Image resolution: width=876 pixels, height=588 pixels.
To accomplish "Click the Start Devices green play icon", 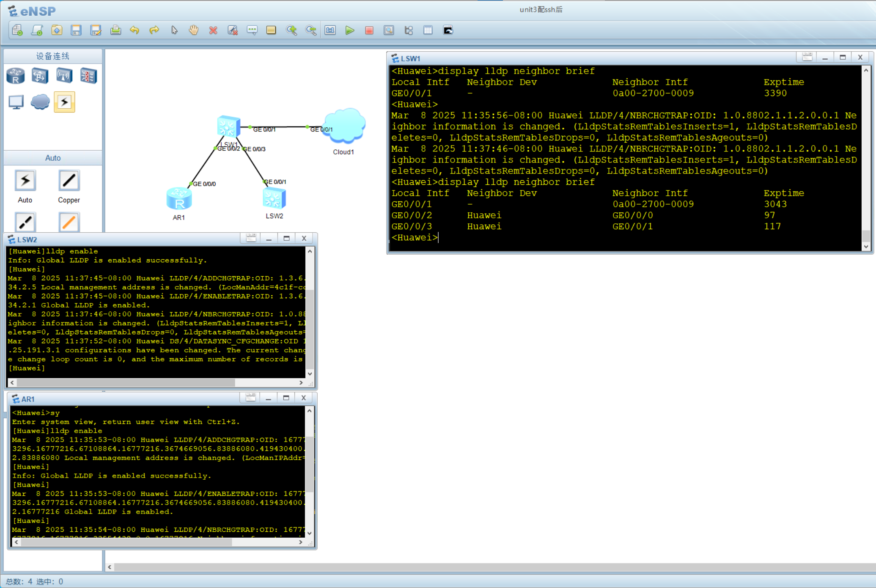I will [349, 30].
